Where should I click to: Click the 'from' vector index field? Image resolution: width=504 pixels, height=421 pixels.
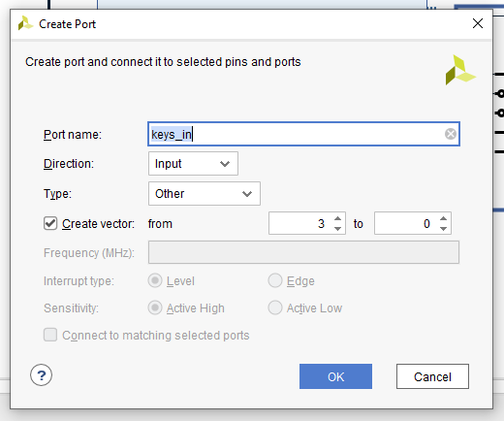(300, 223)
